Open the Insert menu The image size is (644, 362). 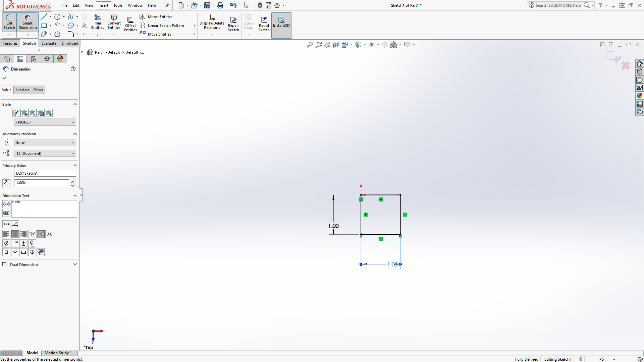(x=103, y=5)
